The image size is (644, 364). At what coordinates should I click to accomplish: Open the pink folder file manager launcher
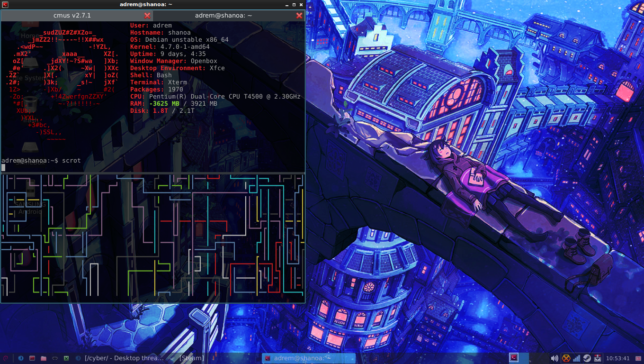tap(44, 358)
